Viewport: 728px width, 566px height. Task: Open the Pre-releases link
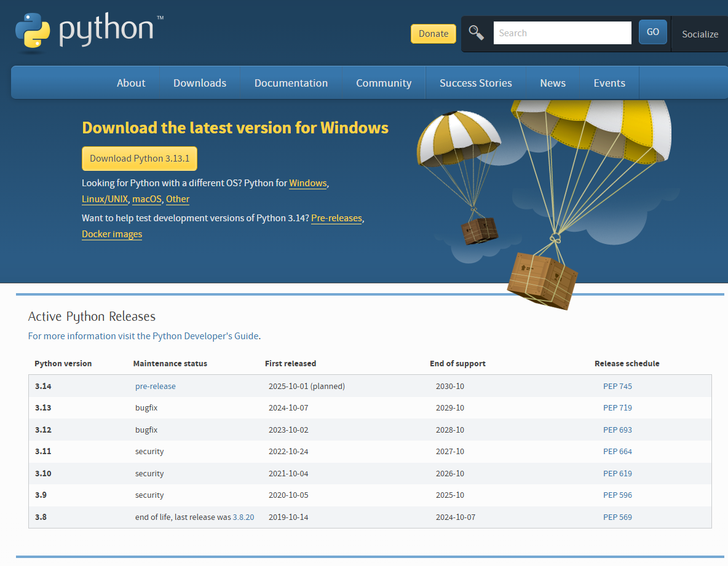pyautogui.click(x=336, y=218)
